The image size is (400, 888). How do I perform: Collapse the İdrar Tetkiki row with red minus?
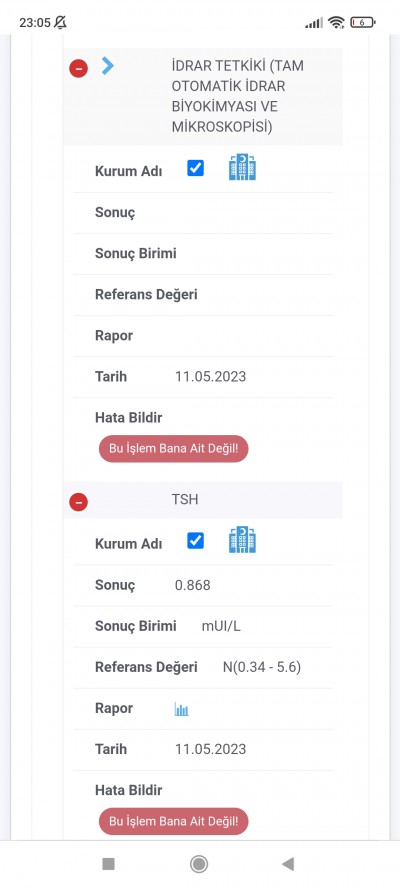pos(78,69)
